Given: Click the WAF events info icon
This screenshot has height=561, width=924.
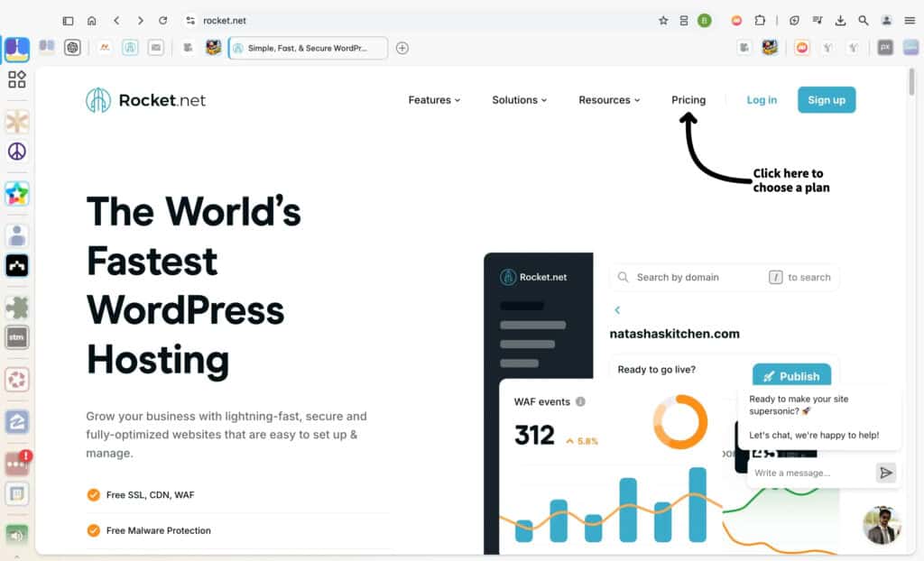Looking at the screenshot, I should 580,401.
